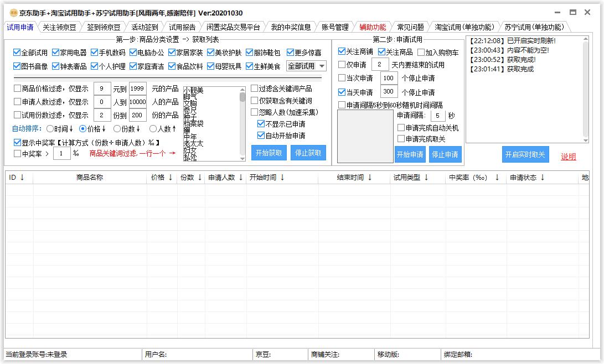
Task: Click status bar text 当前登录账号:未登录
Action: pos(36,355)
